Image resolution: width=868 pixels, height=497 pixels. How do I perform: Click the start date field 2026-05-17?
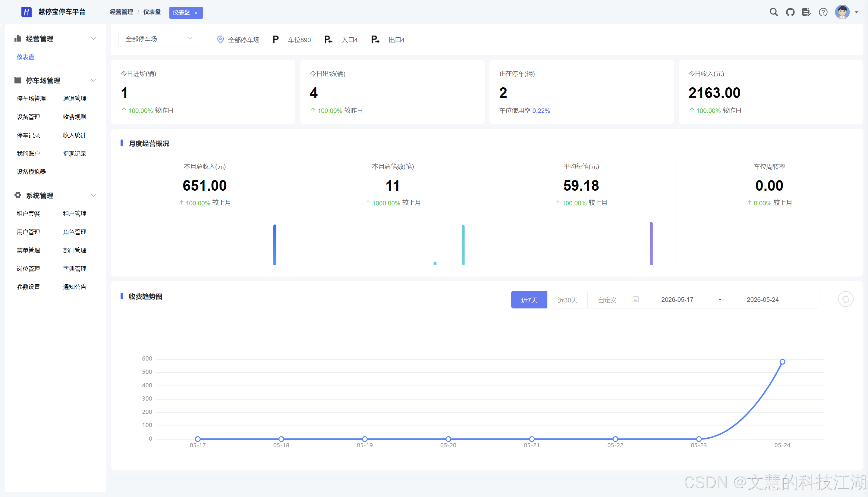click(x=677, y=300)
